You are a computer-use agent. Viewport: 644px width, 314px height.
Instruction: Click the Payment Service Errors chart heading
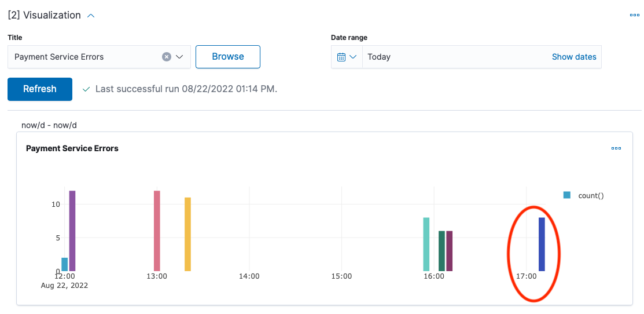(72, 148)
